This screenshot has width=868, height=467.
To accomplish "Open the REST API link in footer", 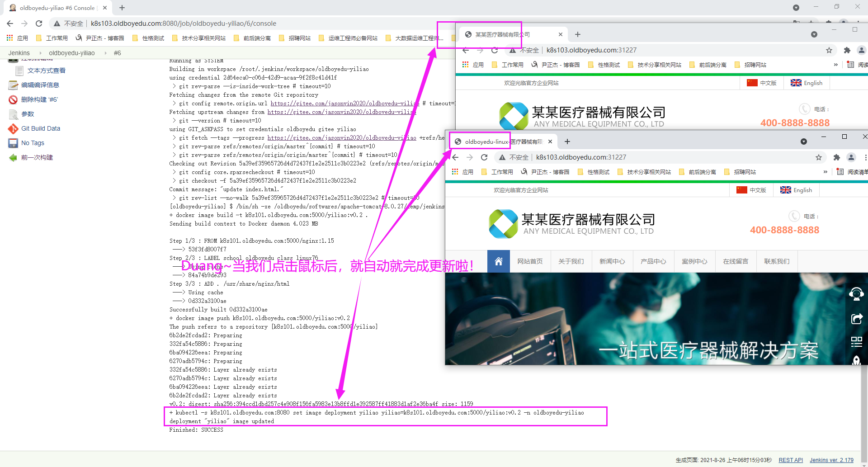I will (790, 460).
